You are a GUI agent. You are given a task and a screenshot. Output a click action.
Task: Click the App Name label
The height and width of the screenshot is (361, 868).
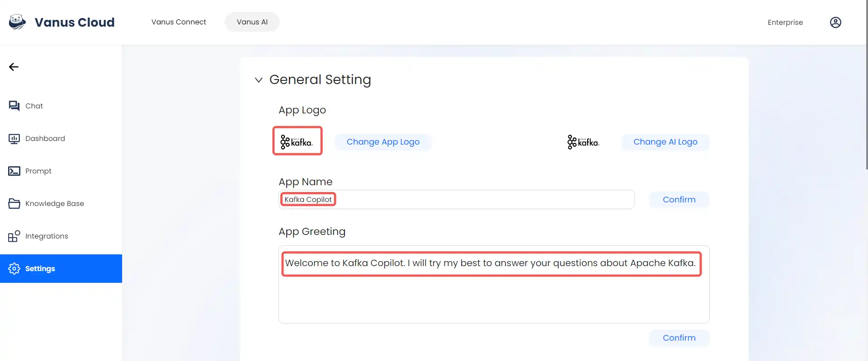point(305,182)
